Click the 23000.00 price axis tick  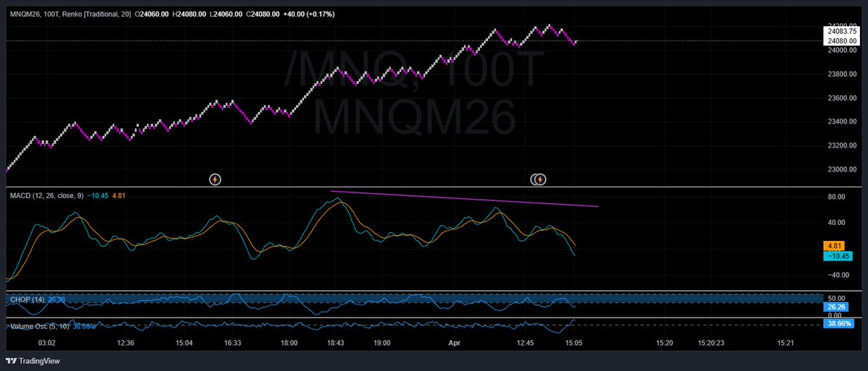842,169
